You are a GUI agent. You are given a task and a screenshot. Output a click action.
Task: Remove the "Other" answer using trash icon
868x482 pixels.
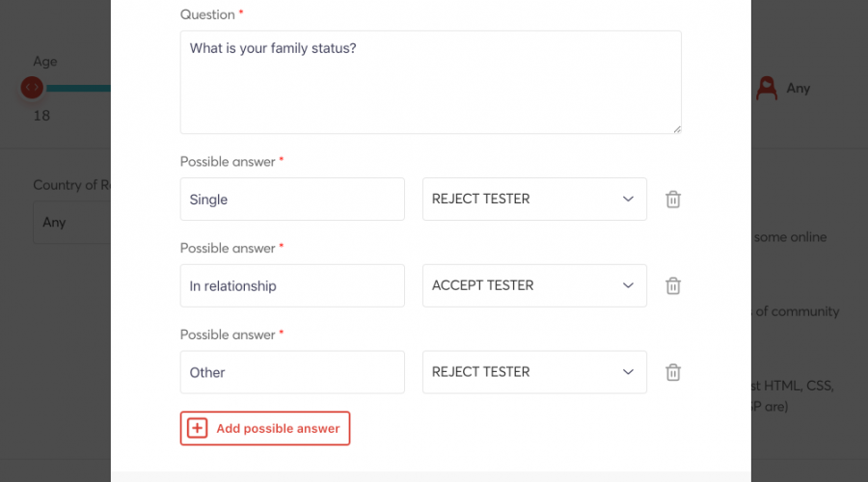pyautogui.click(x=673, y=372)
